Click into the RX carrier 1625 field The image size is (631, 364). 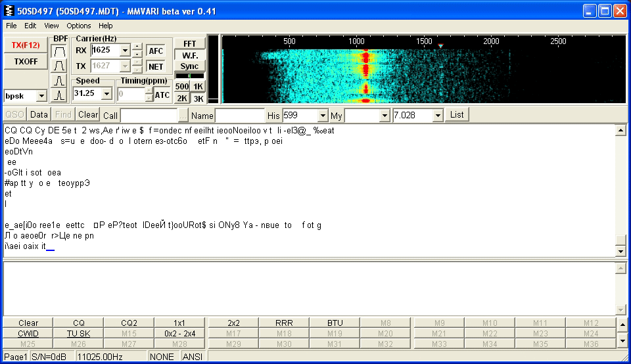tap(105, 51)
